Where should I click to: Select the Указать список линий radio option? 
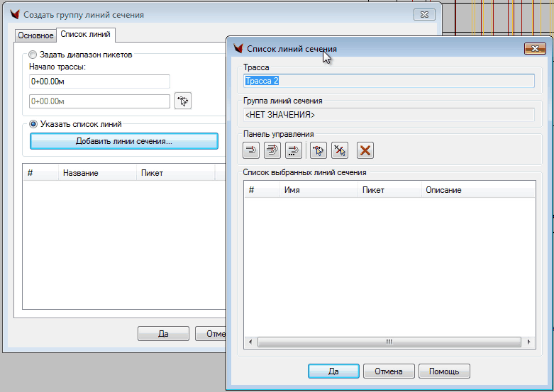33,124
